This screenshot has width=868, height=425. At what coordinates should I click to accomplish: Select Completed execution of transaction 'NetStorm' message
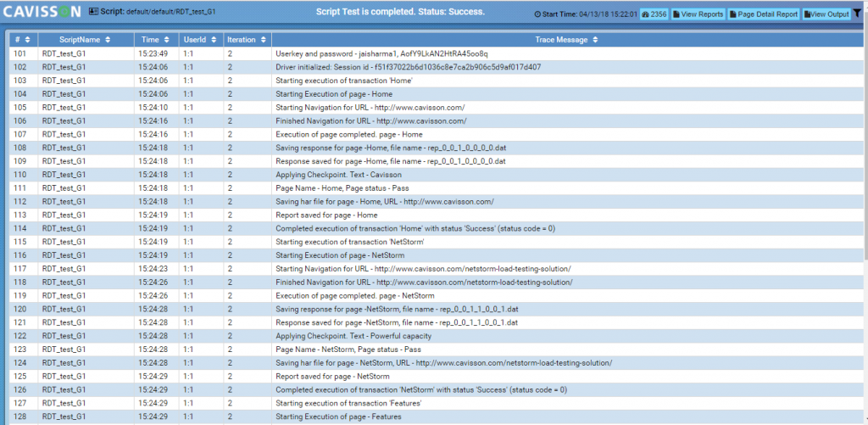click(420, 389)
